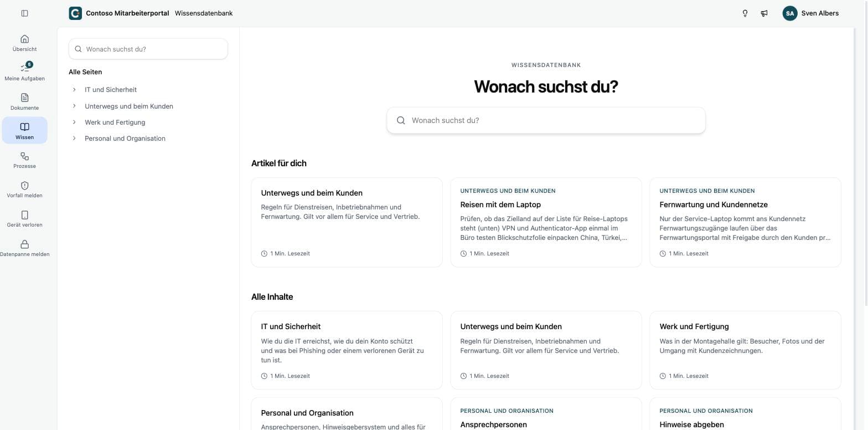Click the Artikel für dich heading
868x430 pixels.
[x=279, y=163]
